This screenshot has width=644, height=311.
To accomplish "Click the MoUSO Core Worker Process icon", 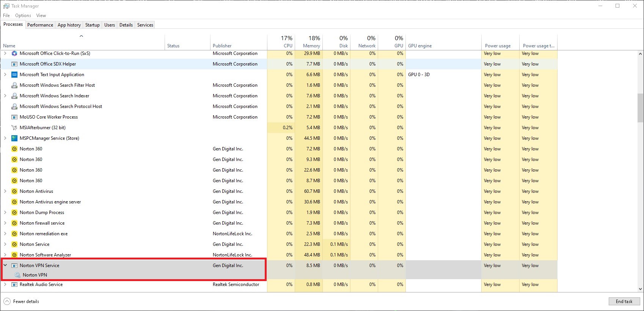I will [14, 117].
